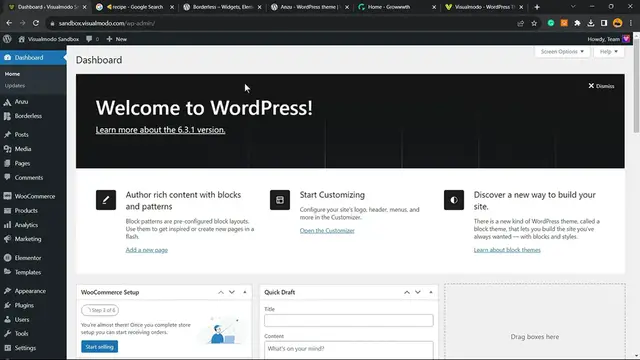Select the Dashboard menu item
The height and width of the screenshot is (360, 640).
coord(33,58)
